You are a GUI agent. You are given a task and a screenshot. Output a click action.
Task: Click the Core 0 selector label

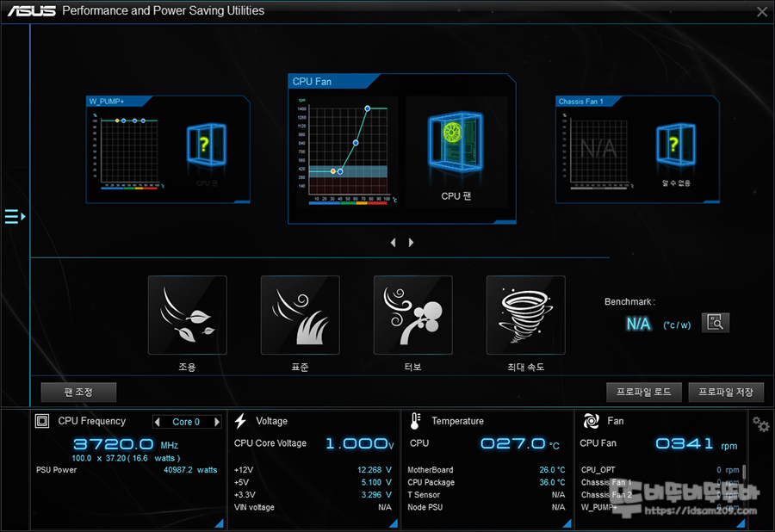[186, 422]
